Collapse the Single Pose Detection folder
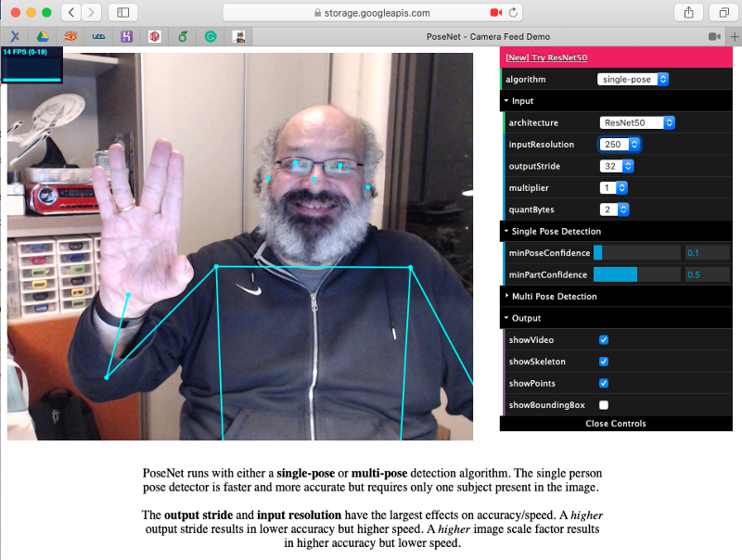 point(556,231)
